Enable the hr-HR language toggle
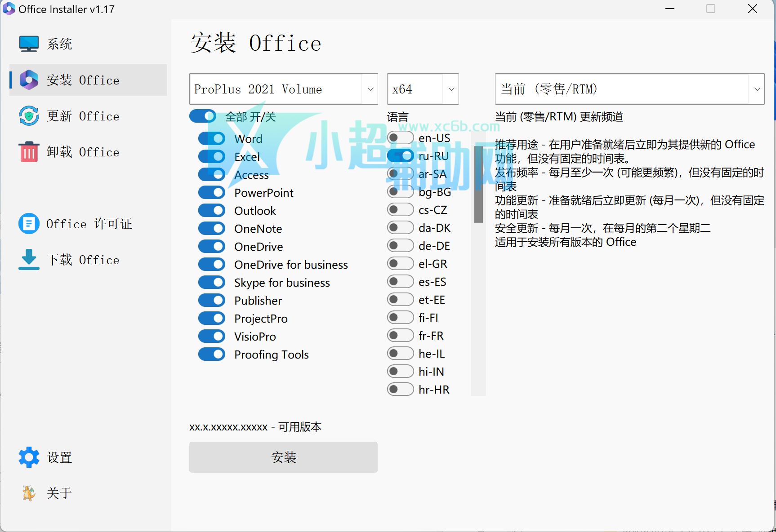This screenshot has width=776, height=532. click(401, 389)
